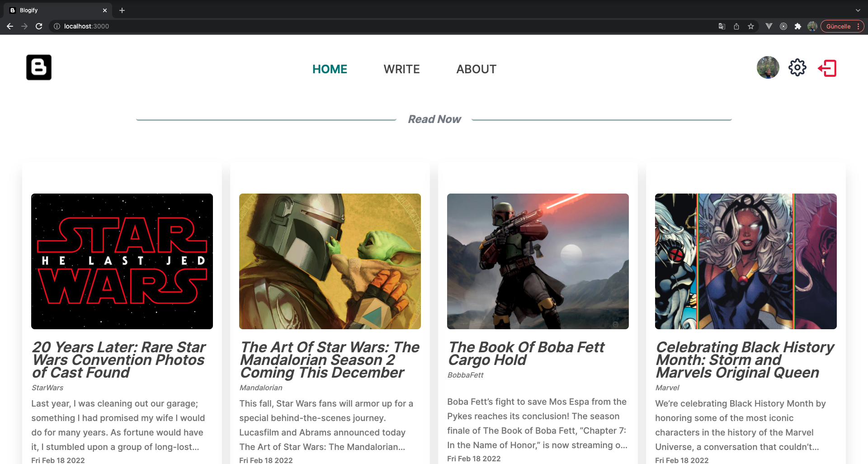Click the StarWars category label

coord(47,388)
